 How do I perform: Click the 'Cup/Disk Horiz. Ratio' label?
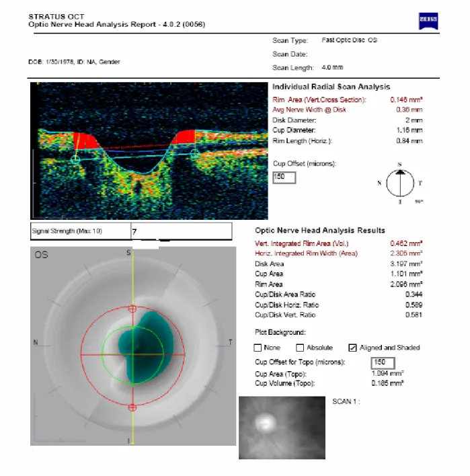pos(287,305)
